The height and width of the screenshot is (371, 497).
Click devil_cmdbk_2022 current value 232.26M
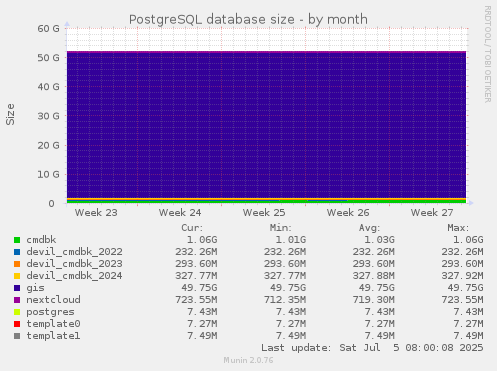pos(196,252)
